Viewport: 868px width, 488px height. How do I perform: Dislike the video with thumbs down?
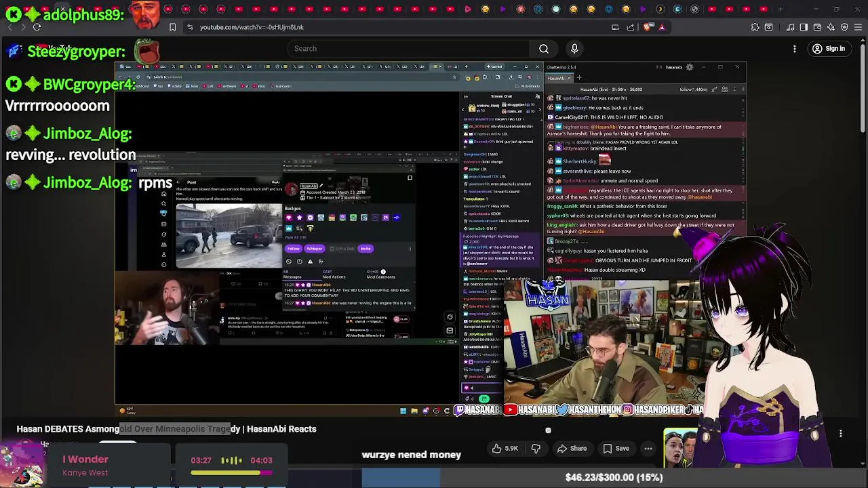tap(536, 449)
